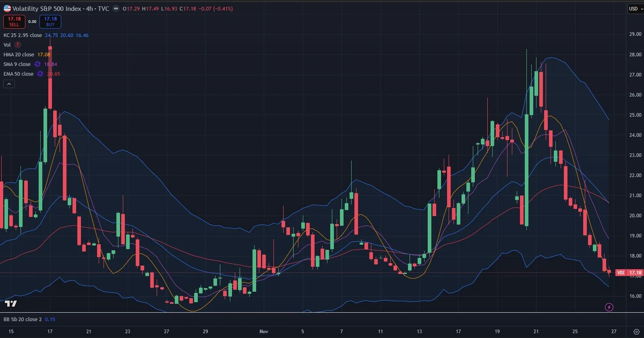Select the BB %b 20 close 2 legend
The width and height of the screenshot is (644, 338).
23,319
